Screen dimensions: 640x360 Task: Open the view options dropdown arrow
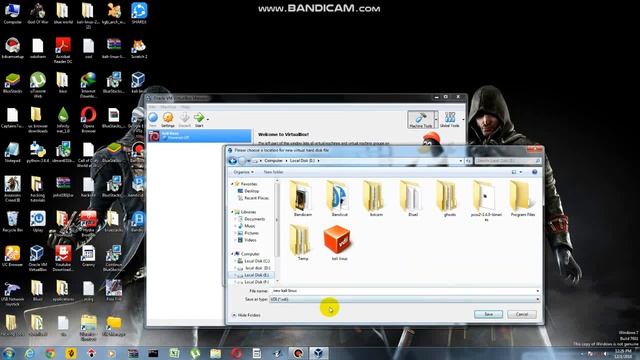(521, 172)
